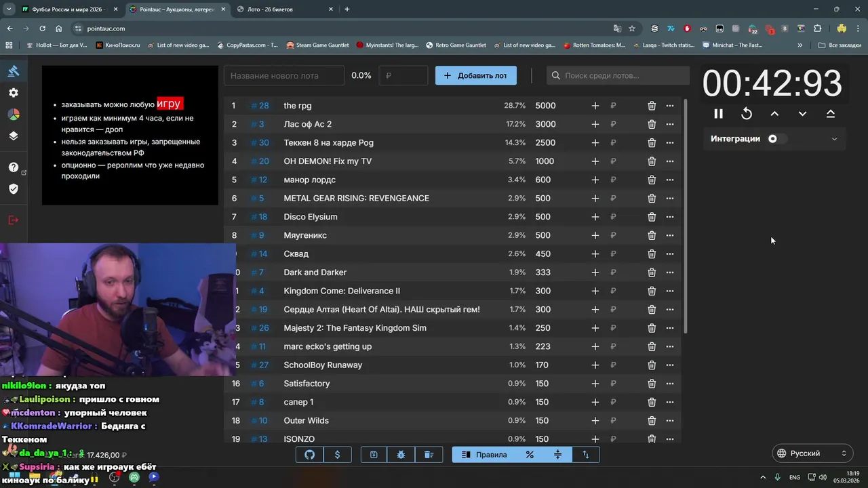Toggle the compact rows divider button
Screen dimensions: 868x488
[x=558, y=455]
